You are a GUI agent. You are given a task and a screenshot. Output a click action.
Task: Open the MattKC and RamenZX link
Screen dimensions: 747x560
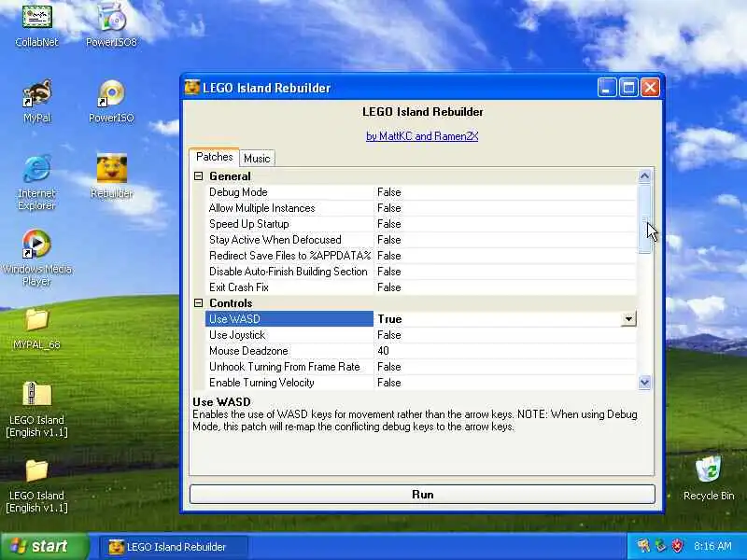422,136
